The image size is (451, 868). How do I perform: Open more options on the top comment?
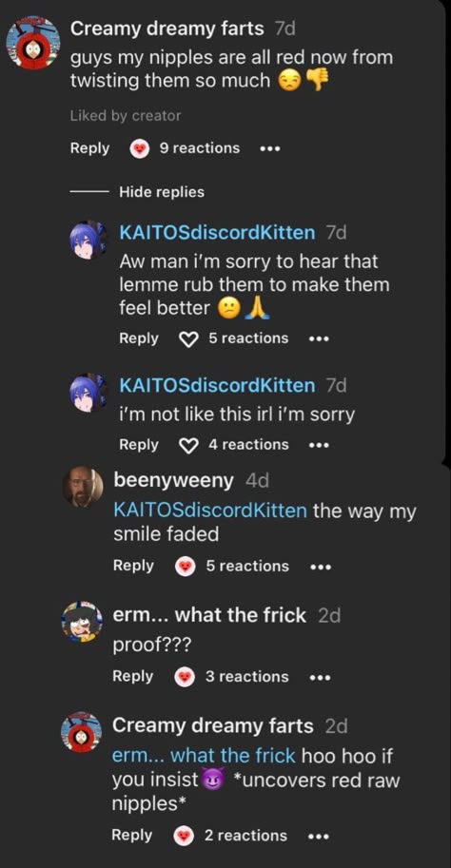coord(270,149)
